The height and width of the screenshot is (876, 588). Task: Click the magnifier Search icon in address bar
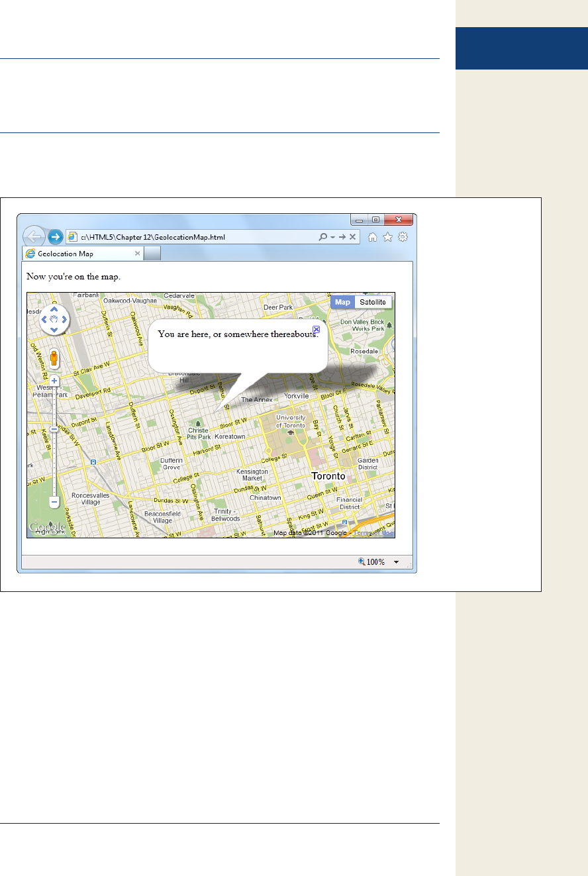322,237
